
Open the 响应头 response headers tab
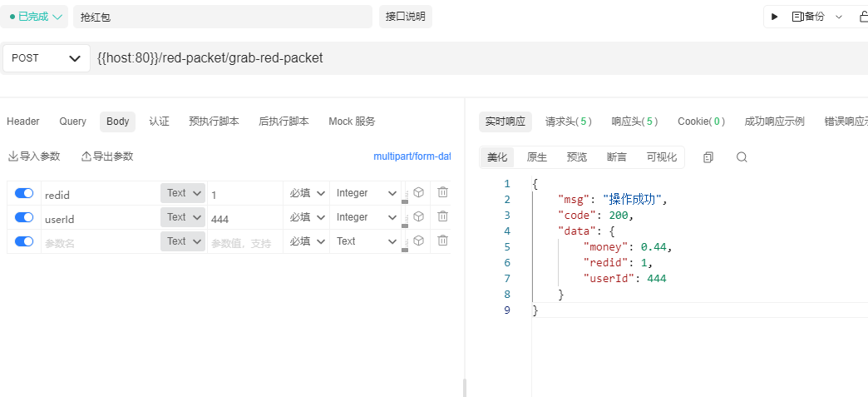pos(634,122)
